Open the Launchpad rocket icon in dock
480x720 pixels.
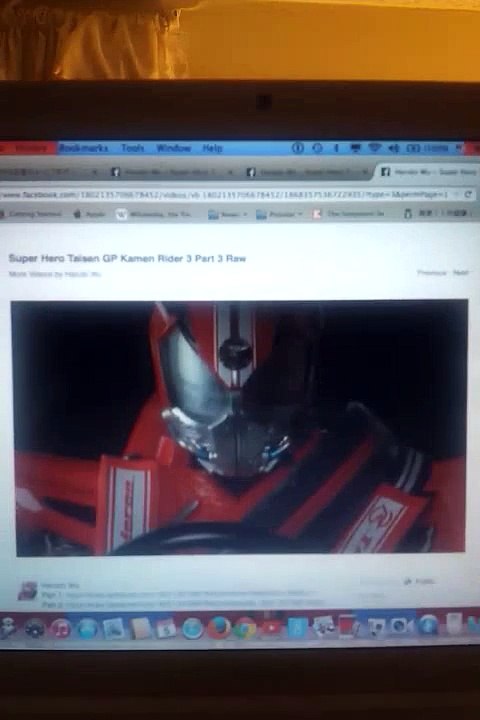8,629
